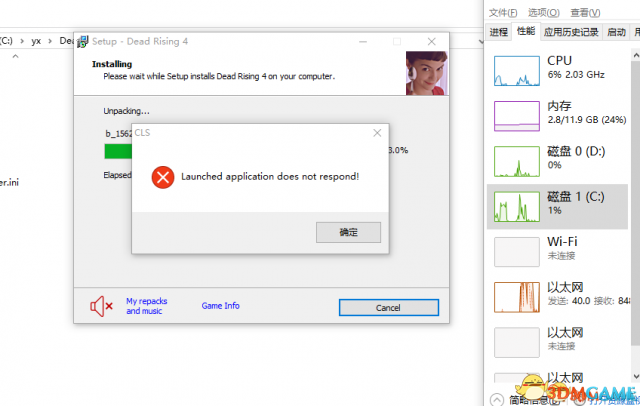Click the scrollbar up arrow in Task Manager
Screen dimensions: 640x406
pyautogui.click(x=636, y=55)
